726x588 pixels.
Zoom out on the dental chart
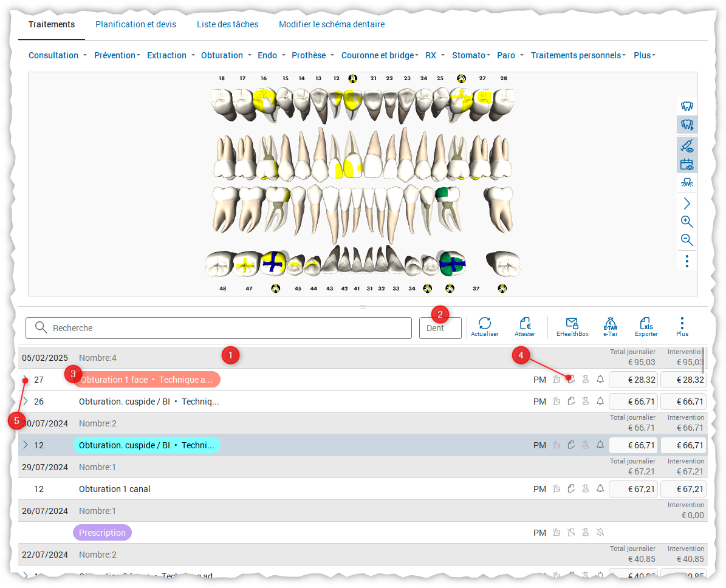[x=687, y=240]
